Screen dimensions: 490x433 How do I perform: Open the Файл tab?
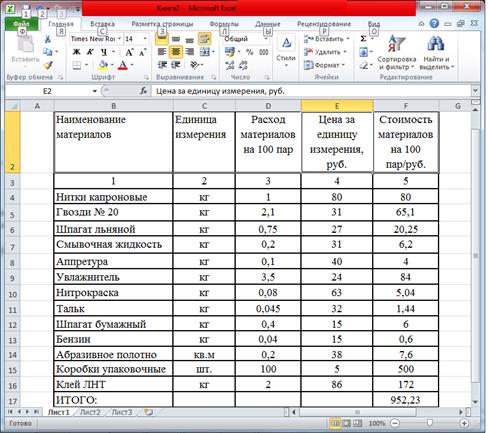tap(21, 24)
